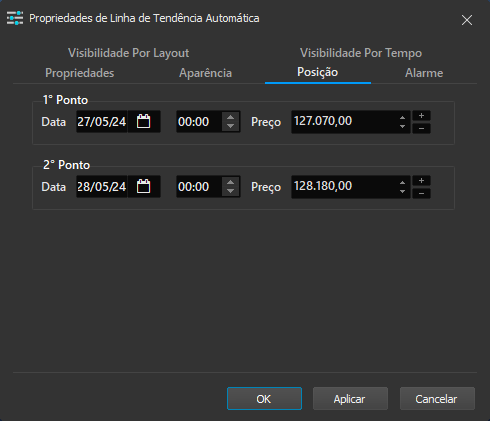
Task: Increase 1° Ponto time with up arrow
Action: click(x=230, y=117)
